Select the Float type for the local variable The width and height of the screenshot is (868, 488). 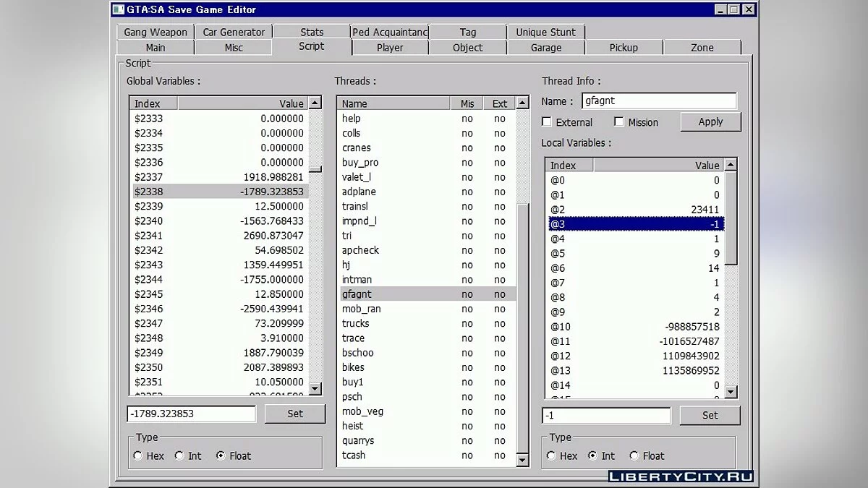click(x=634, y=455)
